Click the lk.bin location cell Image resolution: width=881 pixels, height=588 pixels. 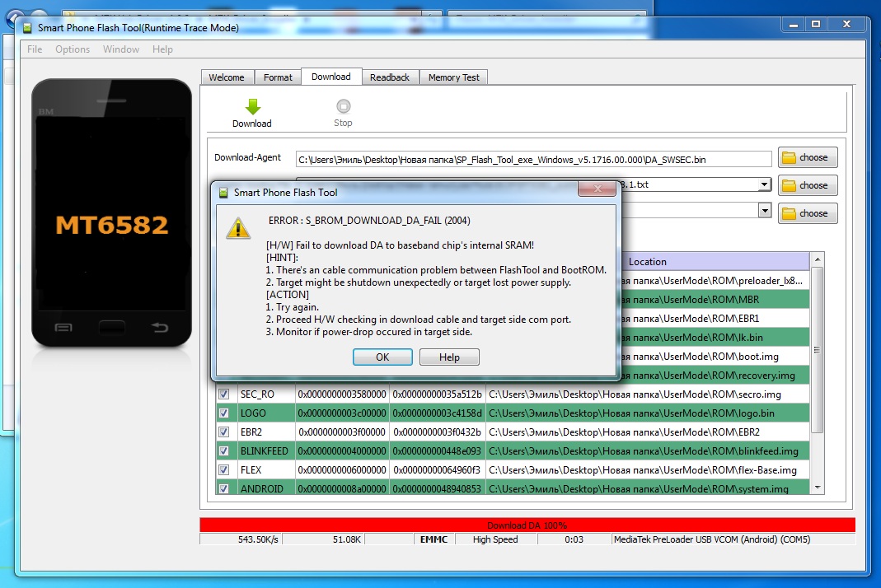(x=715, y=338)
